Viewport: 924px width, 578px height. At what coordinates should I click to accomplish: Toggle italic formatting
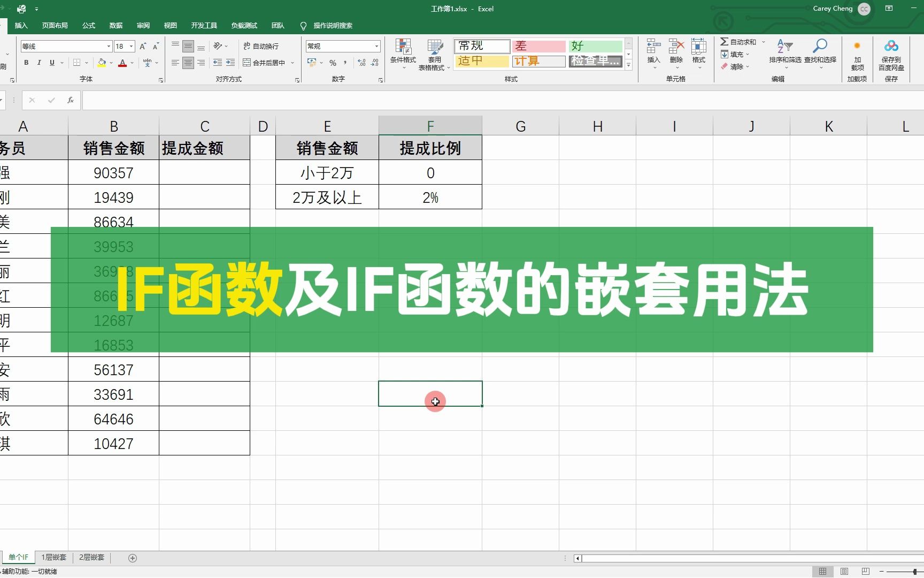click(39, 63)
